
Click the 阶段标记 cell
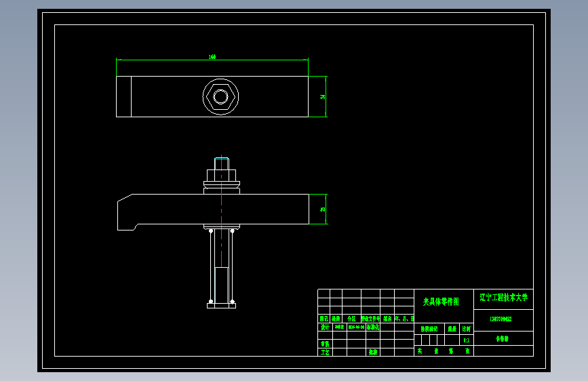click(429, 329)
